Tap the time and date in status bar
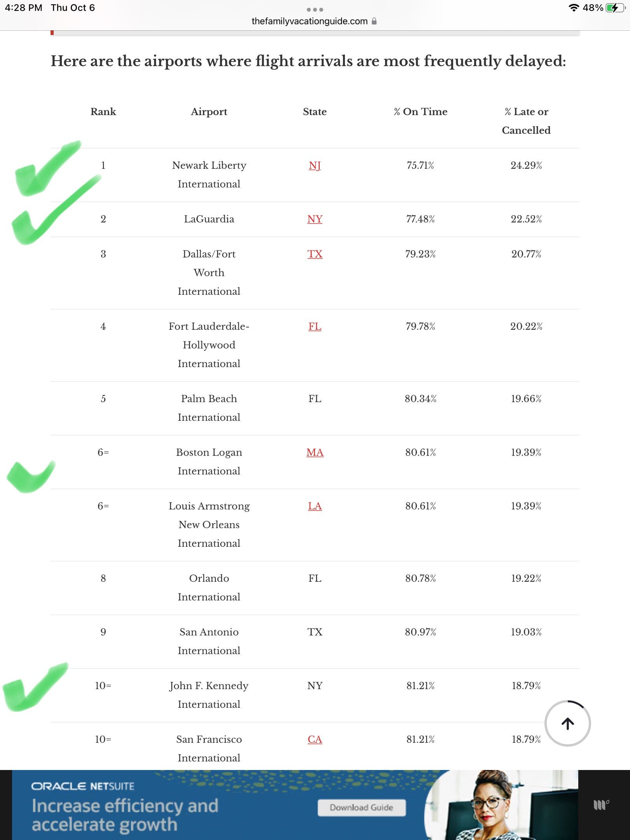The image size is (630, 840). [x=50, y=8]
